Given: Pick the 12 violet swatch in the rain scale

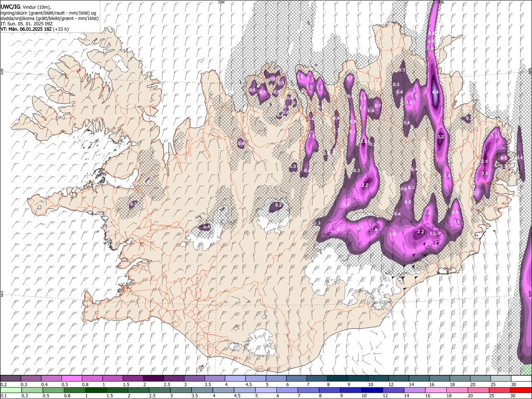Looking at the screenshot, I should (x=393, y=390).
